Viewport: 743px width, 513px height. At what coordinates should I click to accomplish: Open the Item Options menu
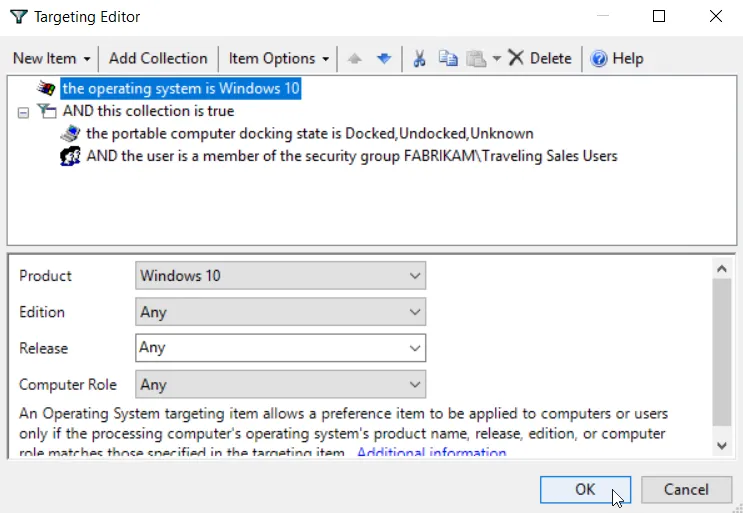(279, 59)
